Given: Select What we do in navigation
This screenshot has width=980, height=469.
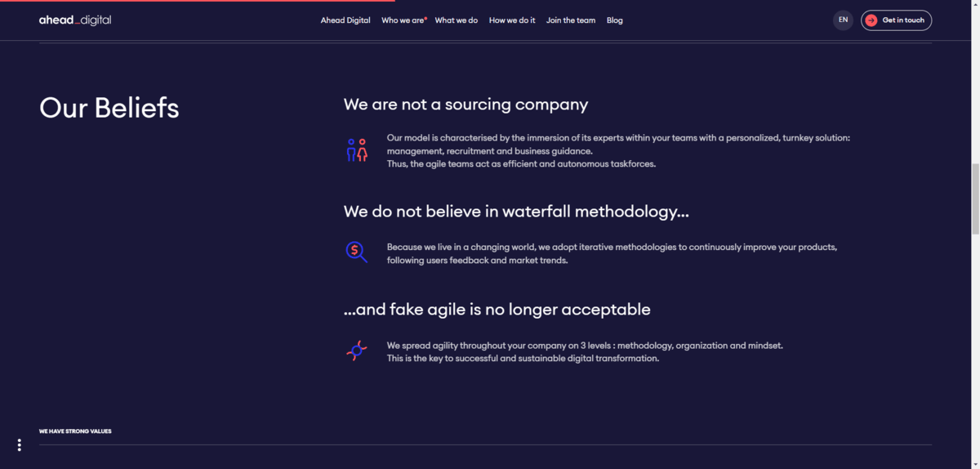Looking at the screenshot, I should pyautogui.click(x=457, y=20).
